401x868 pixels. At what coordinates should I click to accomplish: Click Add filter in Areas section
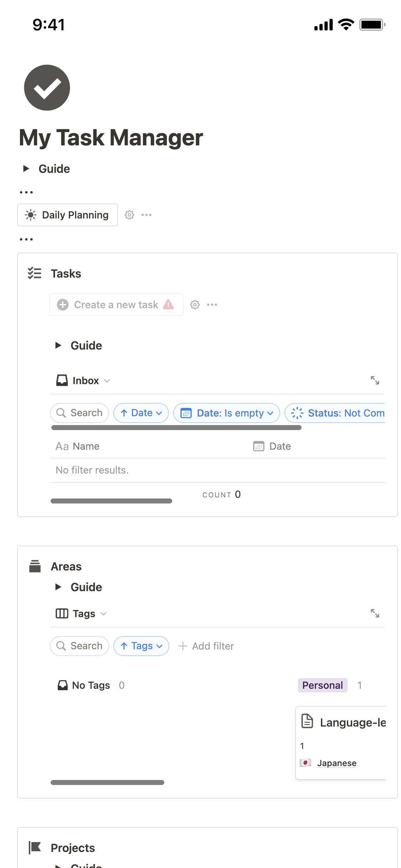click(206, 646)
